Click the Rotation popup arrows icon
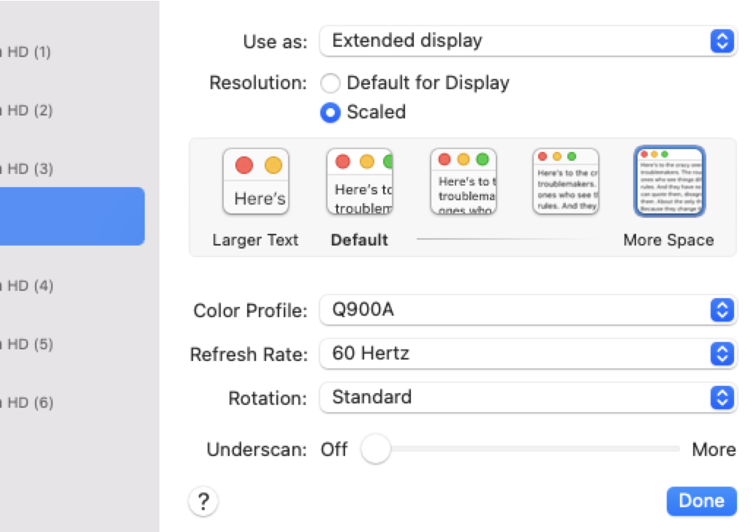 pos(722,398)
